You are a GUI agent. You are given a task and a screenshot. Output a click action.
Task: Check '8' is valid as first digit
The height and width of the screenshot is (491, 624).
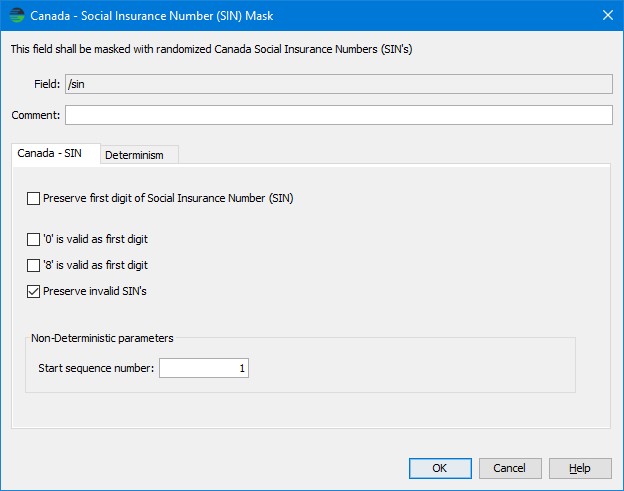pyautogui.click(x=33, y=265)
